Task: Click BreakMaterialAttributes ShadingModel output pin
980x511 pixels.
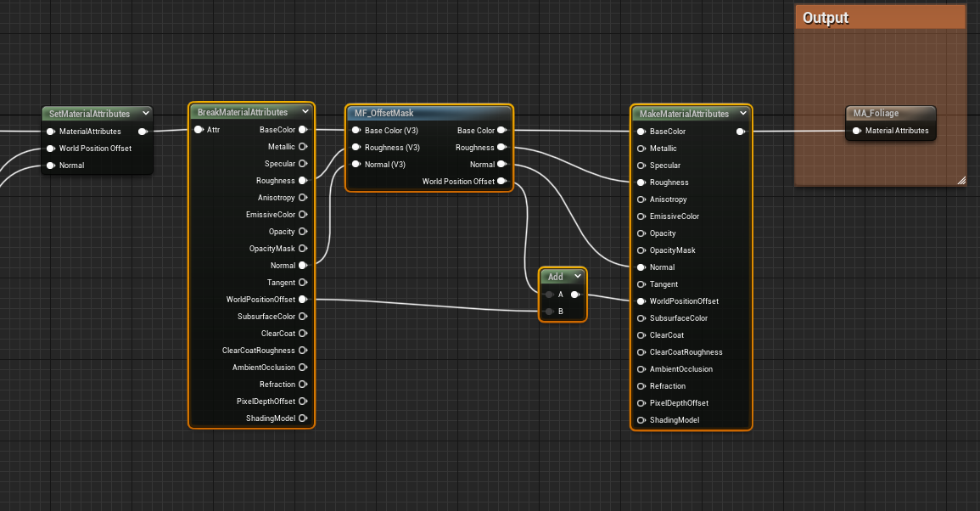Action: pyautogui.click(x=303, y=418)
